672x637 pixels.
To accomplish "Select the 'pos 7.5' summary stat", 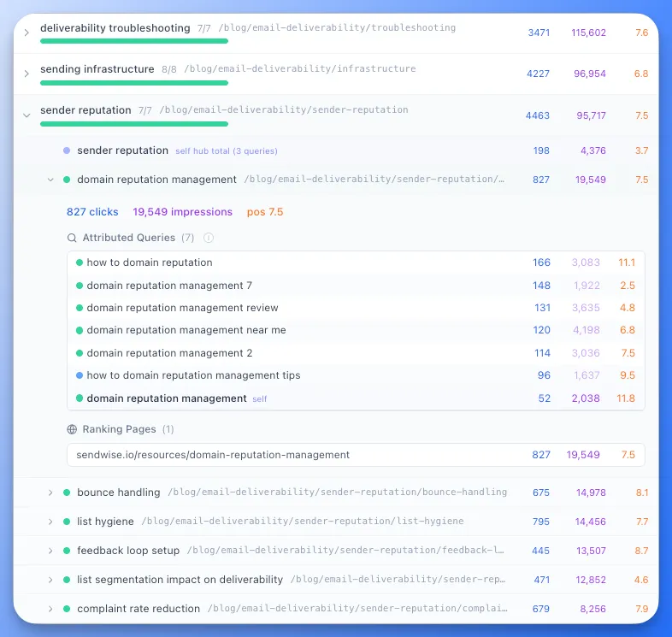I will (x=265, y=212).
